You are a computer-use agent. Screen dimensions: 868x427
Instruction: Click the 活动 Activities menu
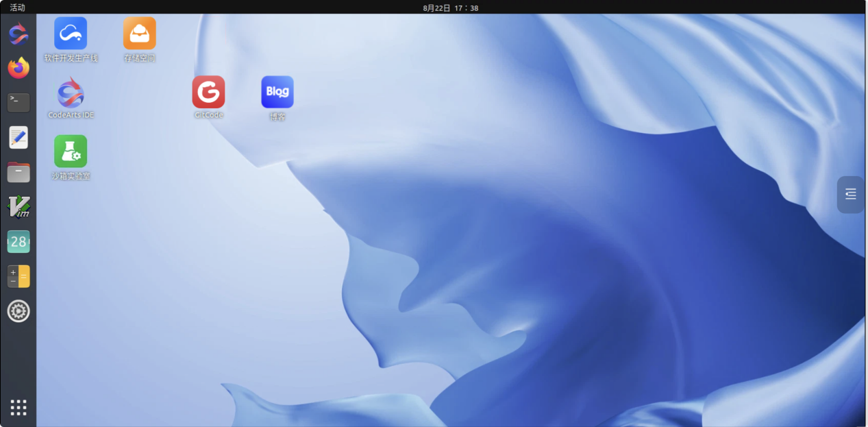point(17,8)
